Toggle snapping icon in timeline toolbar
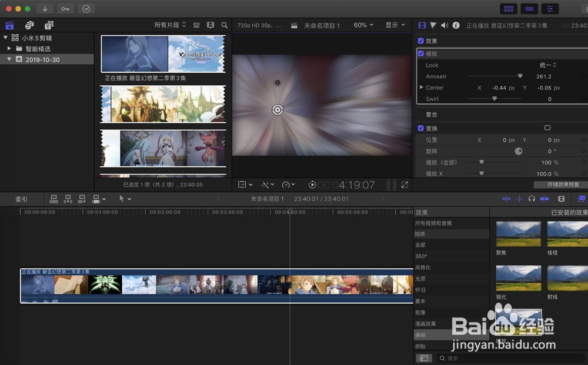Viewport: 588px width, 365px height. pyautogui.click(x=544, y=199)
